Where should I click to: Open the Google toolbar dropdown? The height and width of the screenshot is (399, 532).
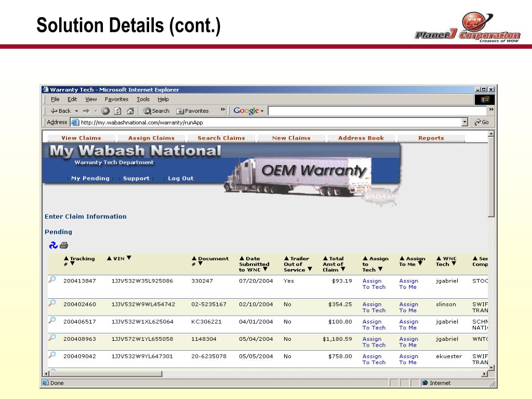262,111
